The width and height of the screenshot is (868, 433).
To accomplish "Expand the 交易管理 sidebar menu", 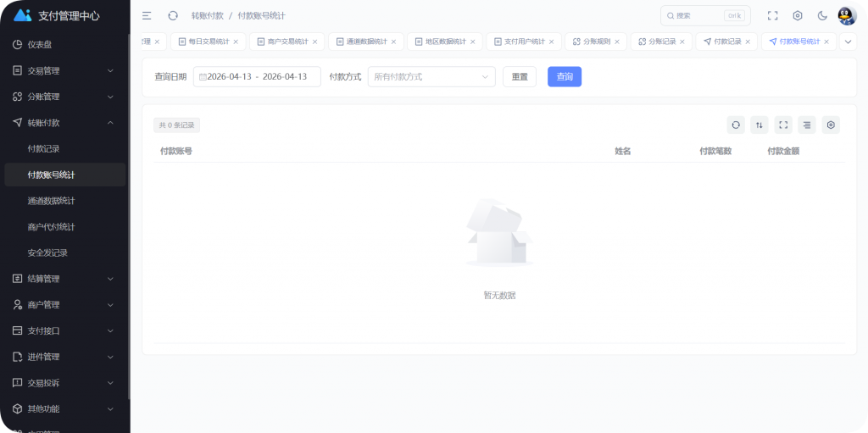I will [x=64, y=71].
